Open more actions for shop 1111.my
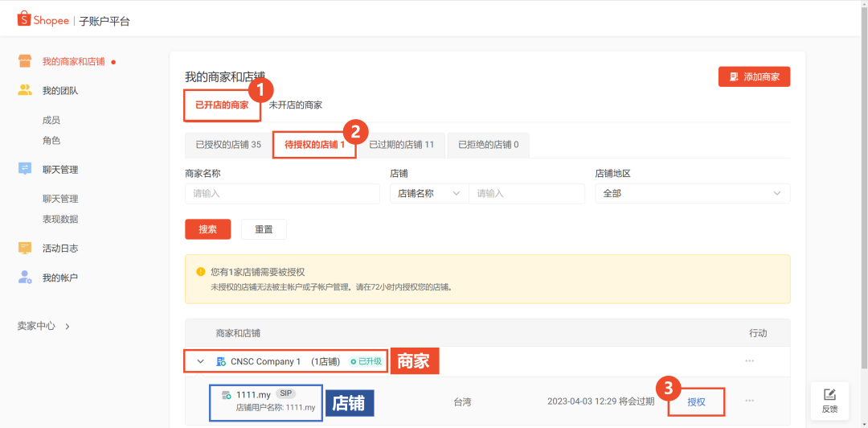868x428 pixels. [749, 401]
